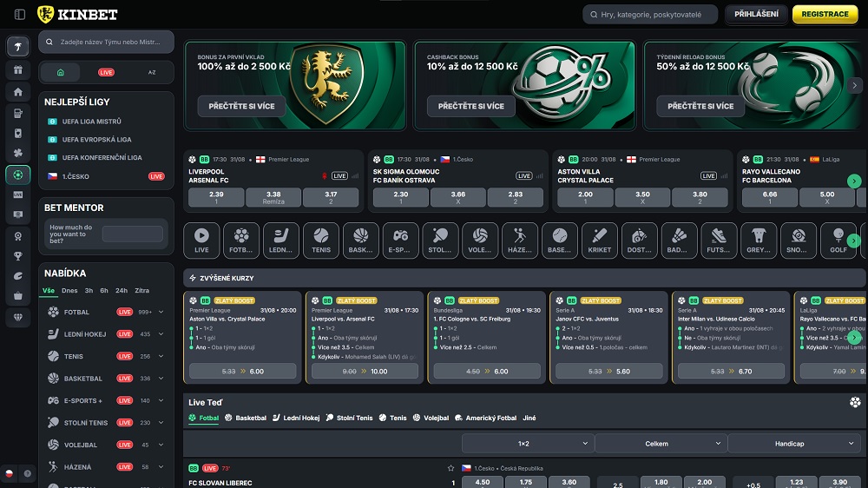
Task: Select the golf sport icon
Action: click(838, 240)
